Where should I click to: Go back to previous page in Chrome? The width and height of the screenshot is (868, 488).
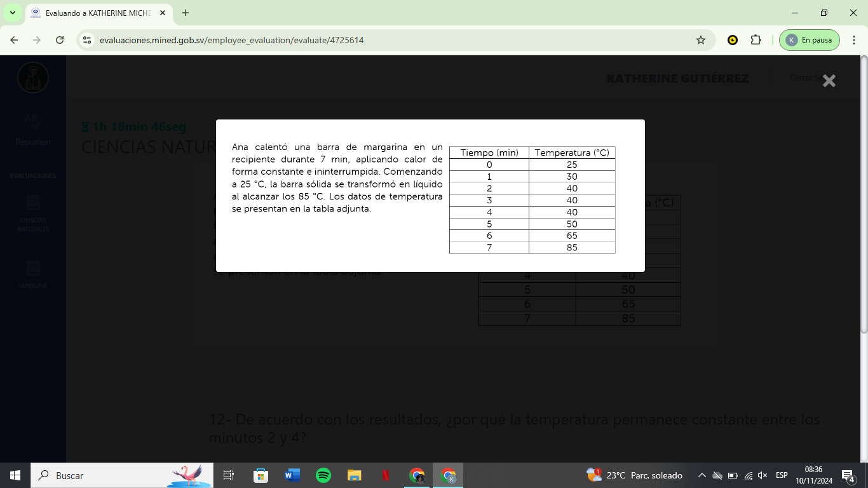coord(14,40)
